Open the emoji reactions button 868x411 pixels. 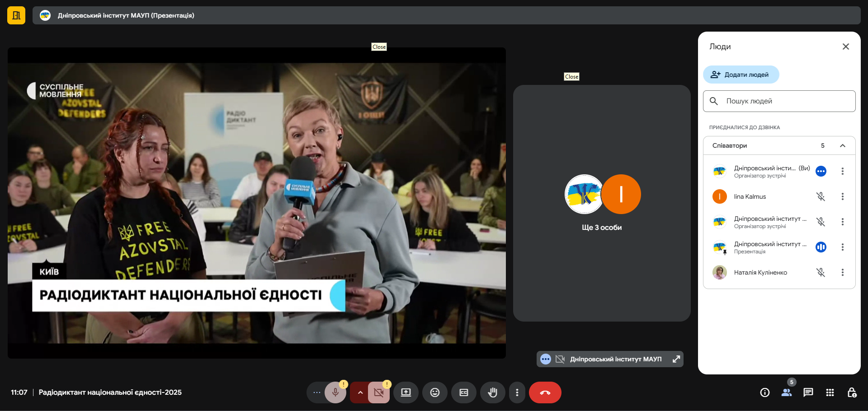pyautogui.click(x=434, y=392)
